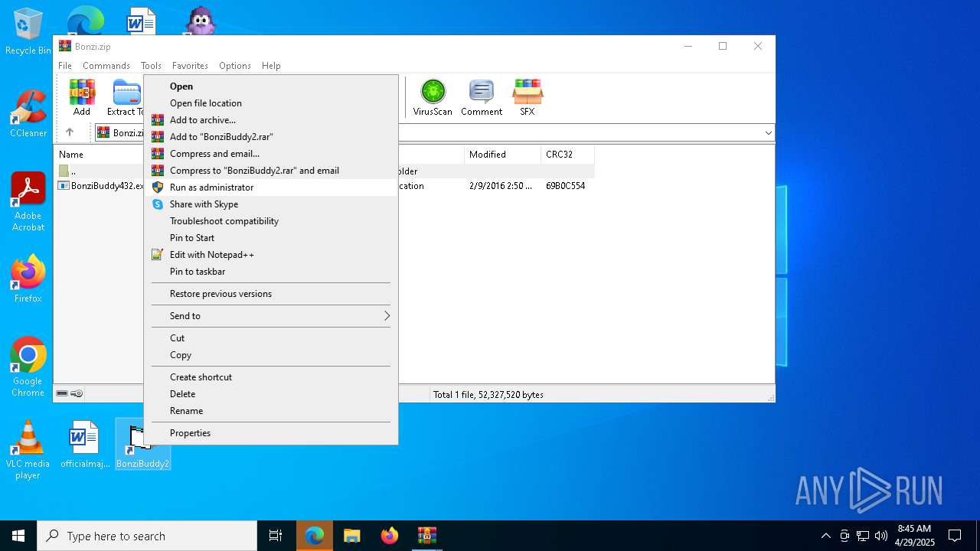Click the Add toolbar icon in WinRAR
This screenshot has height=551, width=980.
pyautogui.click(x=82, y=97)
